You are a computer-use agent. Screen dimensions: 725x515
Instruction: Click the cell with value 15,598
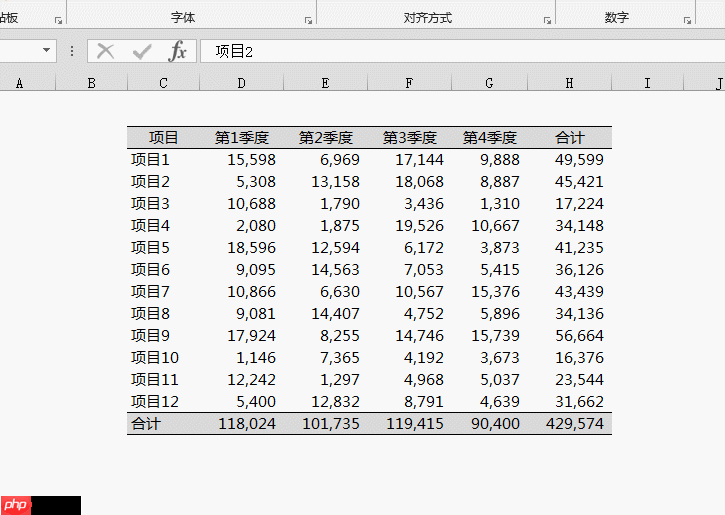pyautogui.click(x=241, y=159)
